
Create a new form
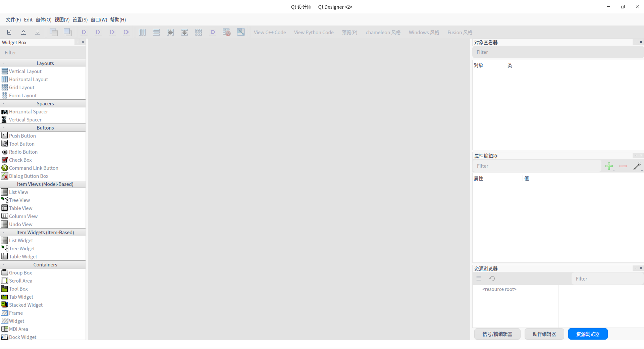9,32
